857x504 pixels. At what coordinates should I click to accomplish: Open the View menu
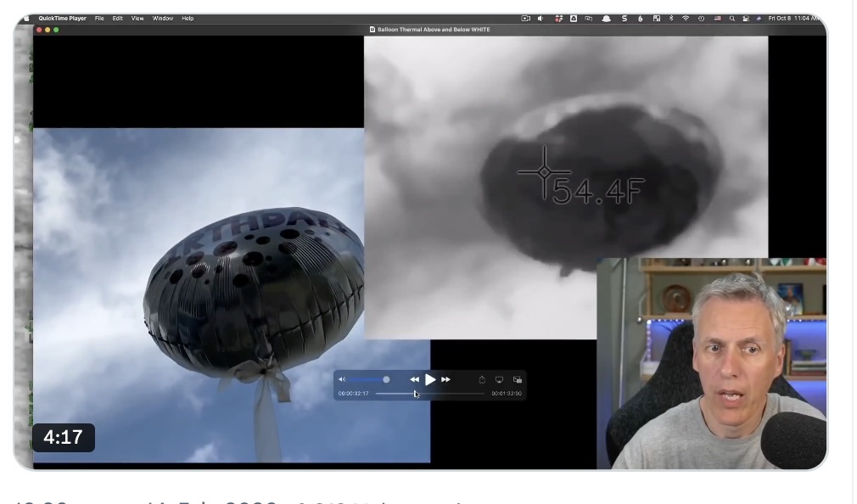pyautogui.click(x=137, y=18)
